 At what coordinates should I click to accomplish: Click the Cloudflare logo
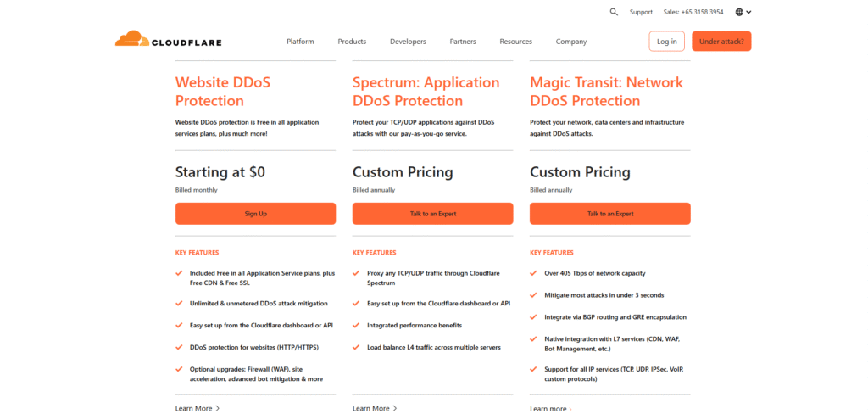(x=168, y=41)
